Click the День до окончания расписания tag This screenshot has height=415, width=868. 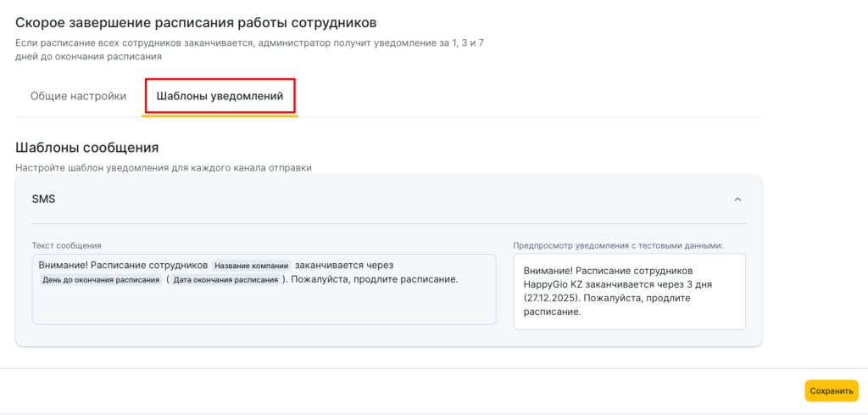[x=100, y=280]
